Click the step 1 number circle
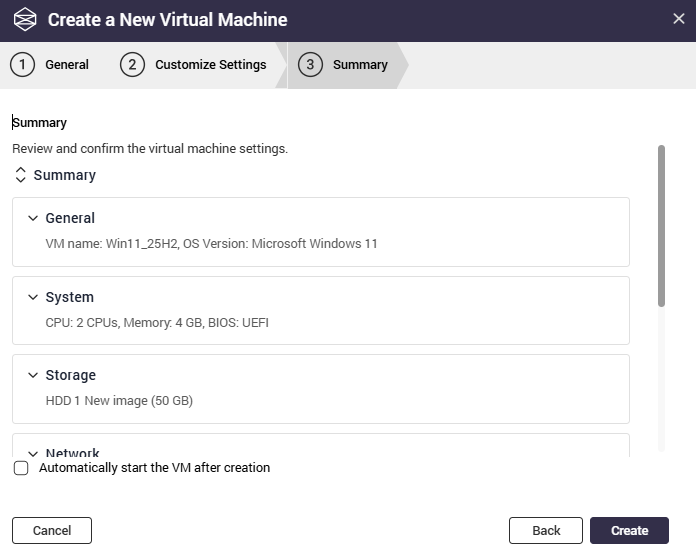Screen dimensions: 696x551 (22, 65)
